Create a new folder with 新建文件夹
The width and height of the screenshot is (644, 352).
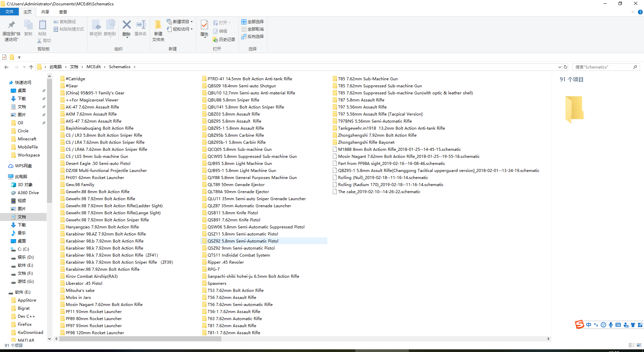[158, 31]
